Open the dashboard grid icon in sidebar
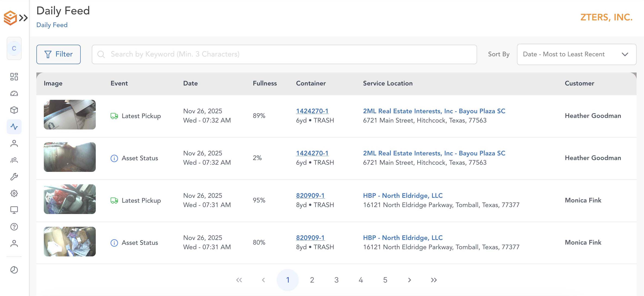 (x=14, y=77)
